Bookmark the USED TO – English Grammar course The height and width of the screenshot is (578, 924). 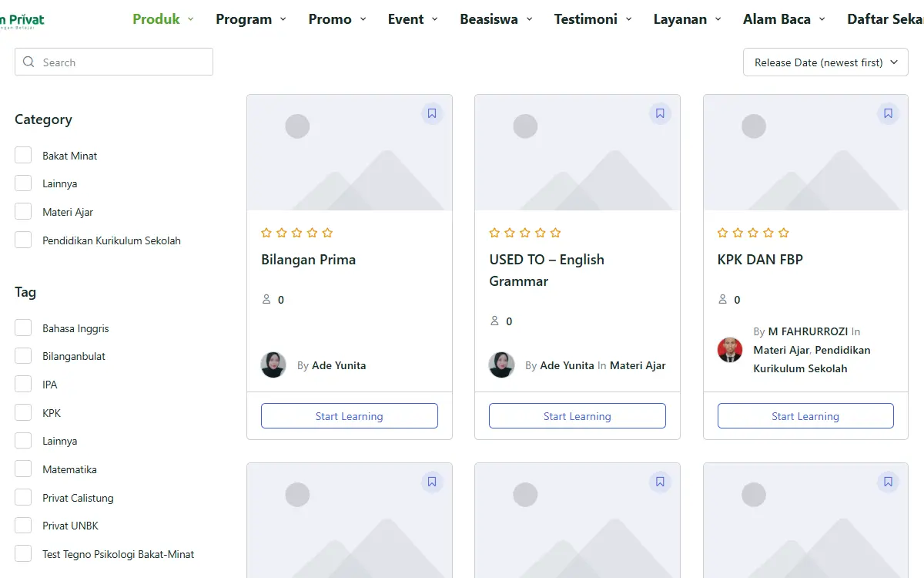pos(660,113)
